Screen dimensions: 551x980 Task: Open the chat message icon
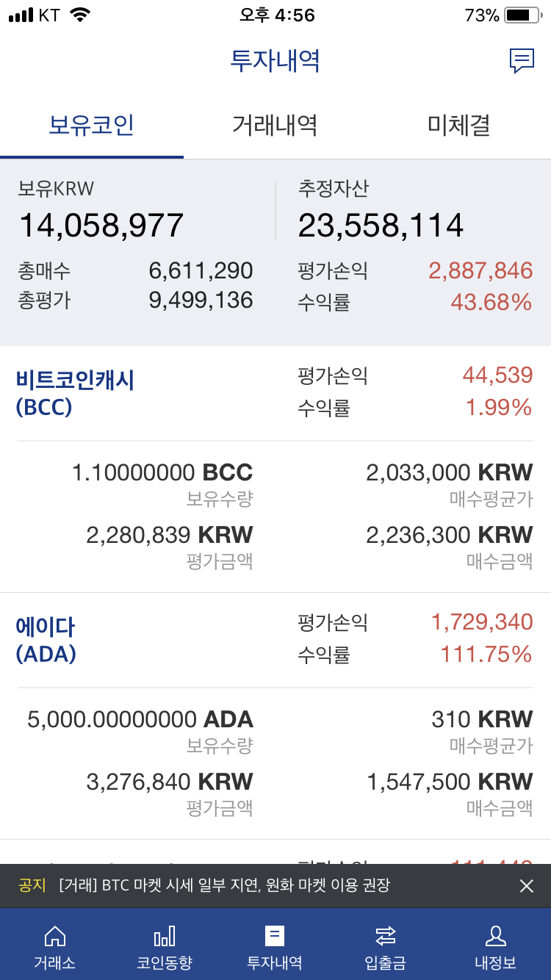click(x=522, y=61)
